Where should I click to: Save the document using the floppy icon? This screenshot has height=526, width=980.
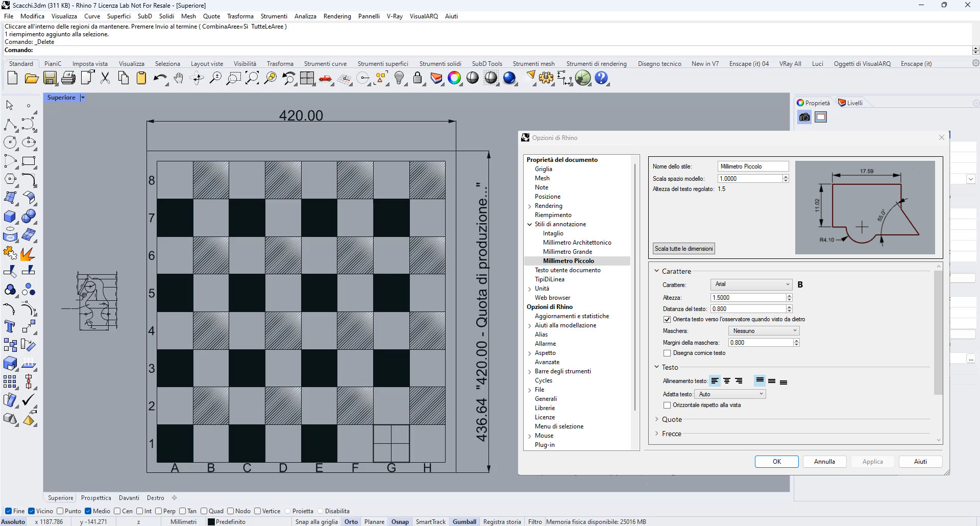pyautogui.click(x=50, y=78)
